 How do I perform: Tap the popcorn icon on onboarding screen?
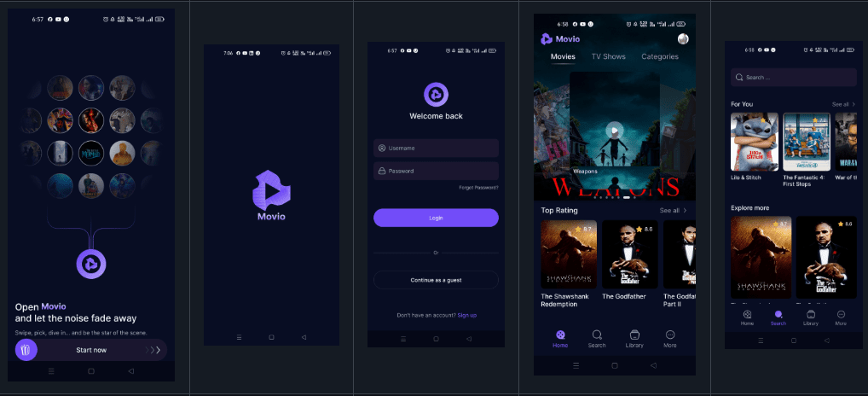(26, 350)
